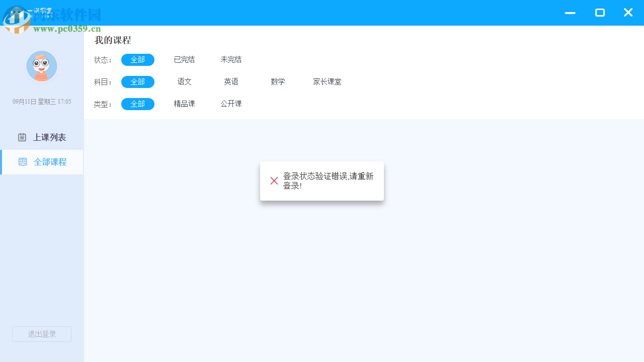
Task: Select 全部 in the 状态 filter
Action: point(138,60)
